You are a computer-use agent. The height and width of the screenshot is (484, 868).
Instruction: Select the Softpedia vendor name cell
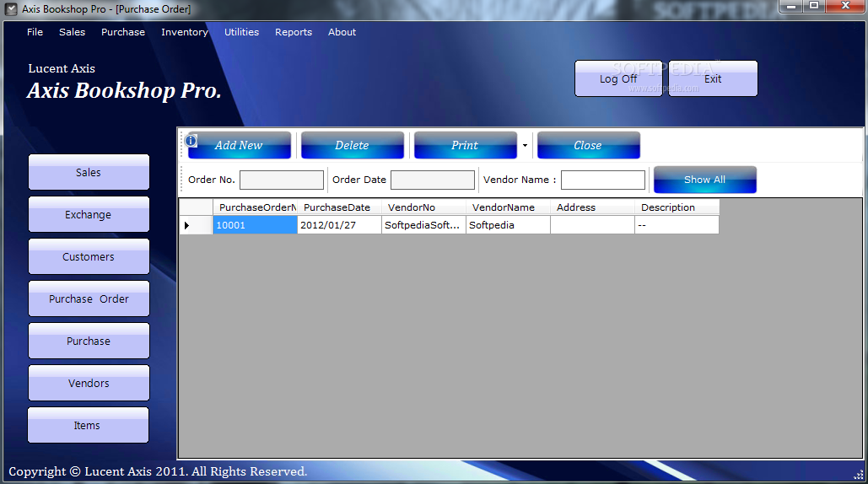[508, 225]
